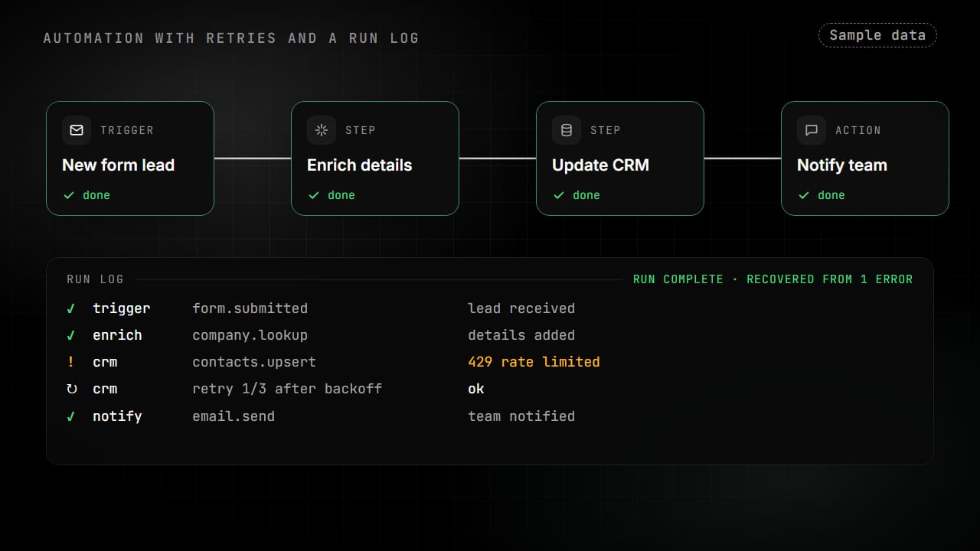Viewport: 980px width, 551px height.
Task: Click the done checkmark under Enrich details
Action: click(x=313, y=195)
